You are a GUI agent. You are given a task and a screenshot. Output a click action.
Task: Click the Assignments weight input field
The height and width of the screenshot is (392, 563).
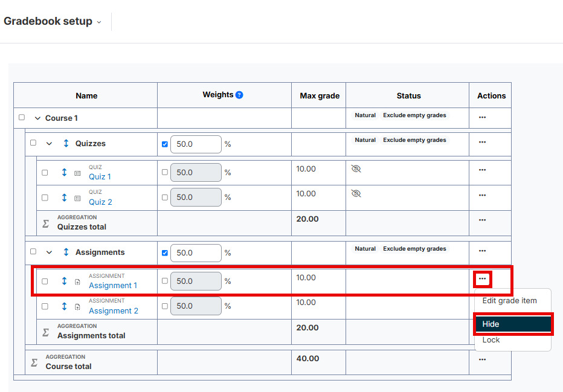(196, 253)
